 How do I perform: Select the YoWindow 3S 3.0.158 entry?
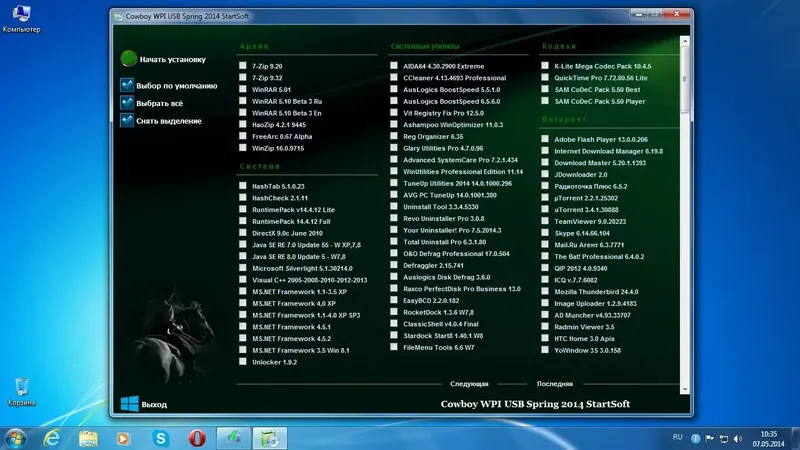pos(587,351)
